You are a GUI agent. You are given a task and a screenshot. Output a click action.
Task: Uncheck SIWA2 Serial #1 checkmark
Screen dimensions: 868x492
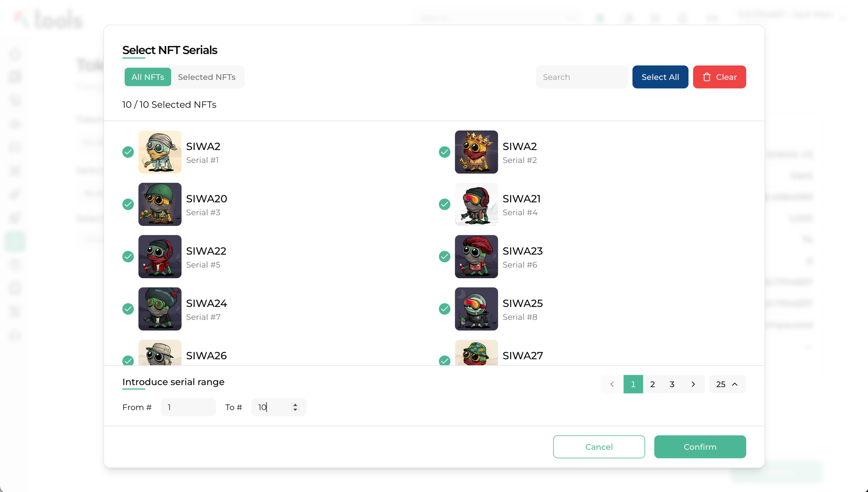[128, 152]
